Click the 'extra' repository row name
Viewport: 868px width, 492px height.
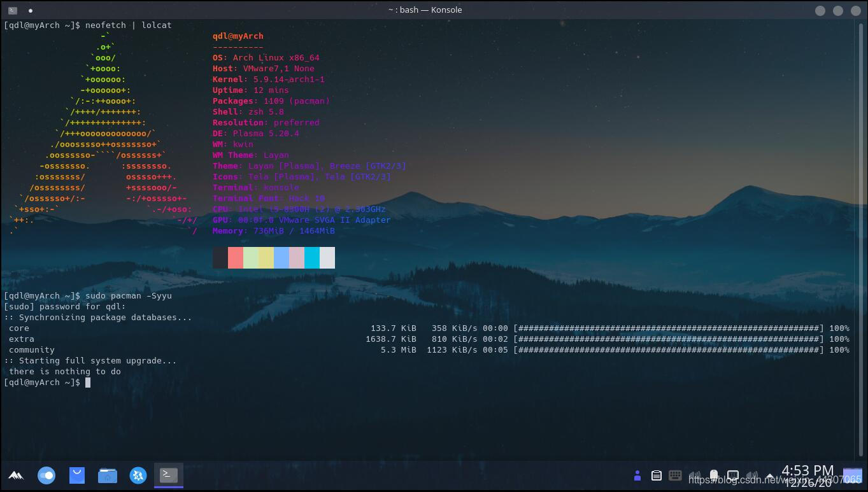pos(22,339)
